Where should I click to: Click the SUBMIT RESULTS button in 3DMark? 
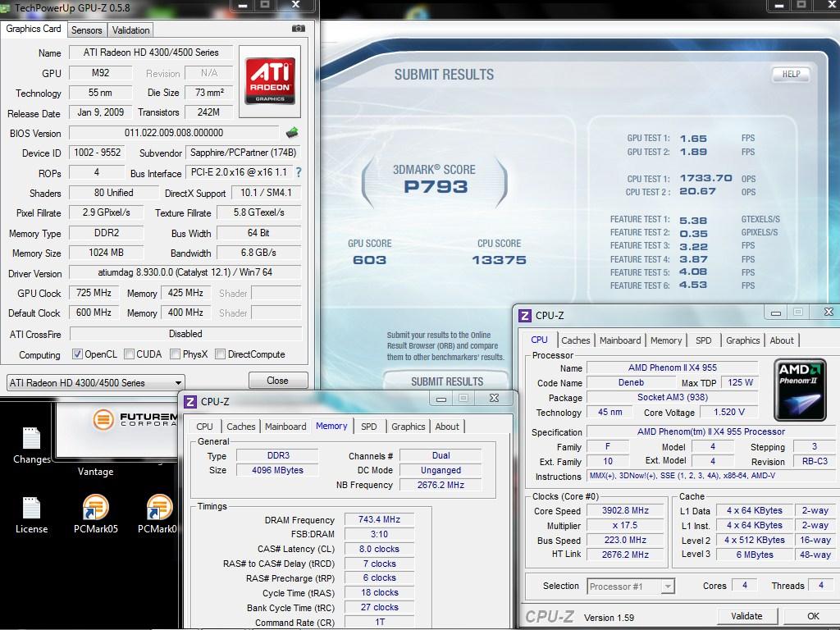click(x=447, y=381)
